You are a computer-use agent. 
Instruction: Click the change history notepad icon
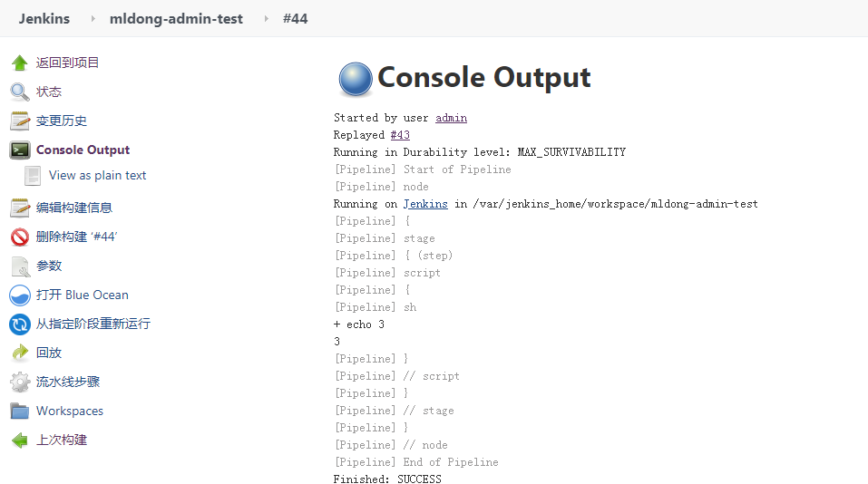tap(19, 121)
